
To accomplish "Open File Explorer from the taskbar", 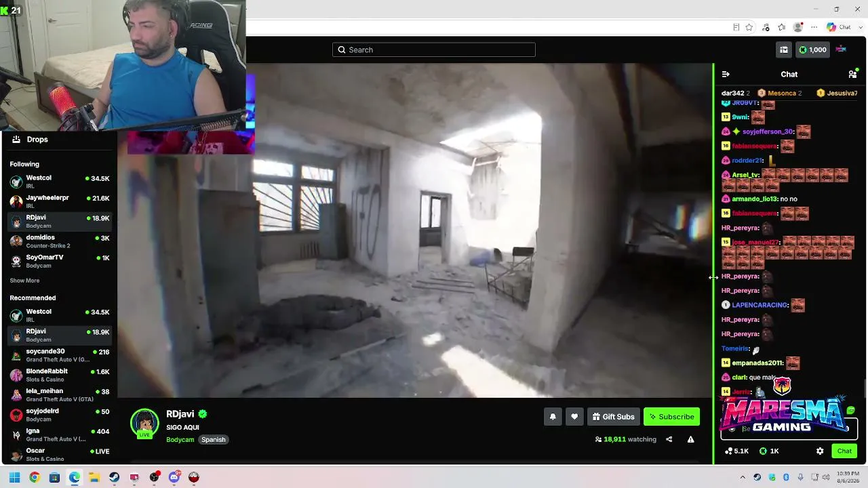I will coord(94,477).
